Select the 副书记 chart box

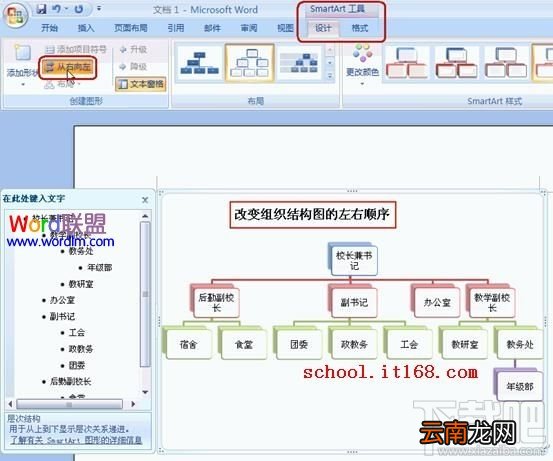354,303
